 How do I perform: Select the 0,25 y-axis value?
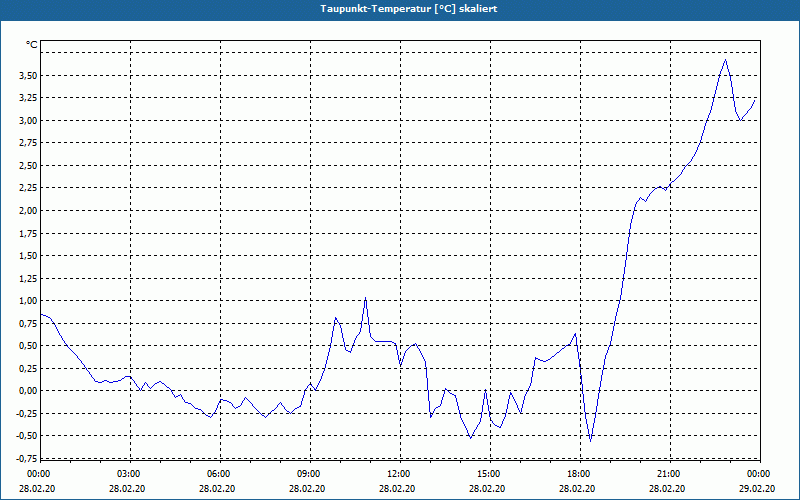coord(28,368)
